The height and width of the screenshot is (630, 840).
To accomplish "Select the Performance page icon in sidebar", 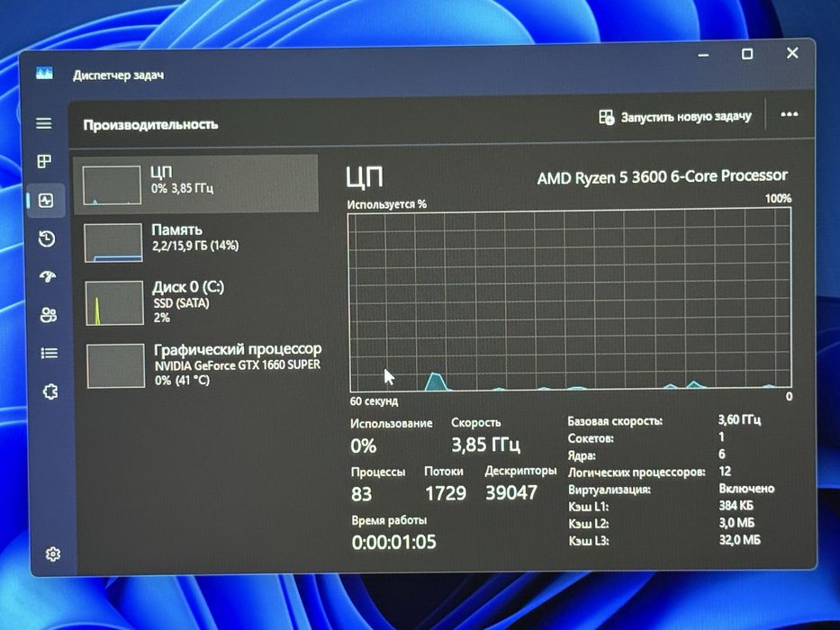I will click(x=46, y=201).
